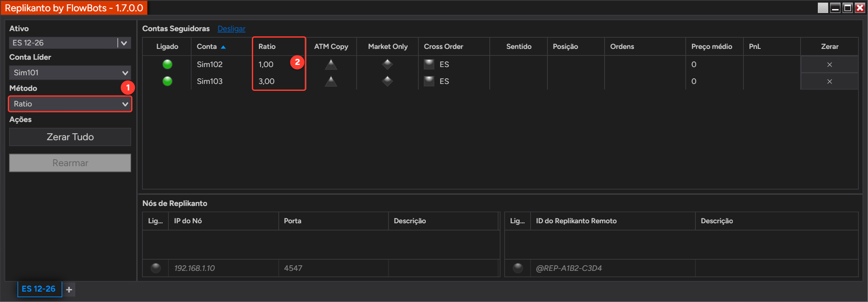Viewport: 868px width, 302px height.
Task: Click the Sentido column header
Action: (519, 46)
